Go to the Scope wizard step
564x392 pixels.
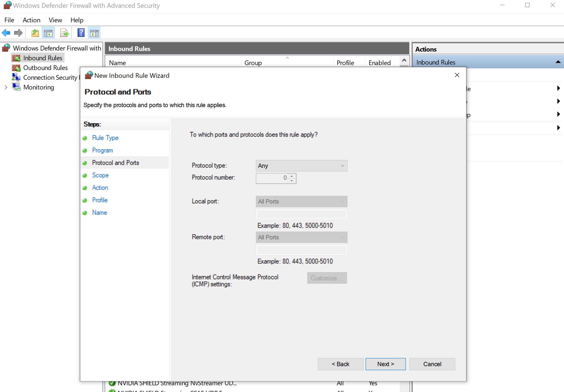100,175
